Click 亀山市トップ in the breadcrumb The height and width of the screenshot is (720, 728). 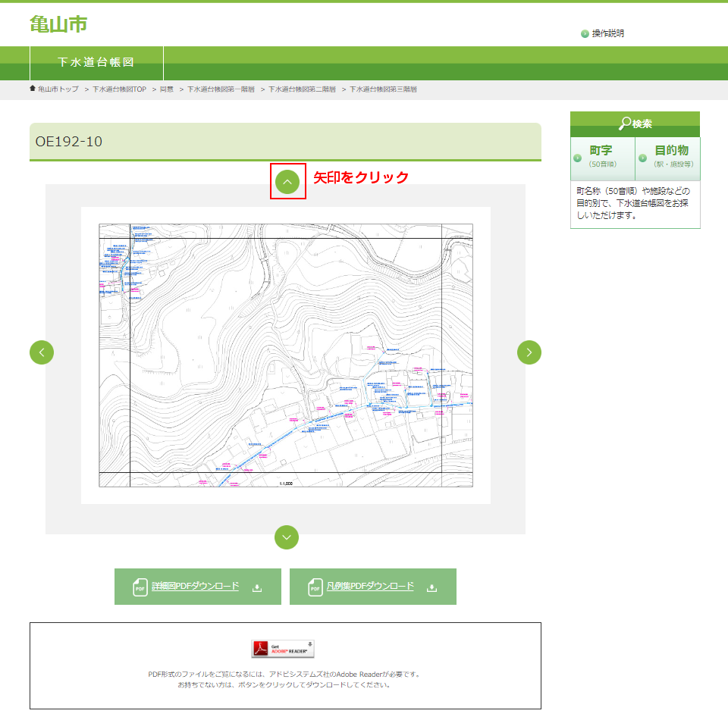click(58, 89)
